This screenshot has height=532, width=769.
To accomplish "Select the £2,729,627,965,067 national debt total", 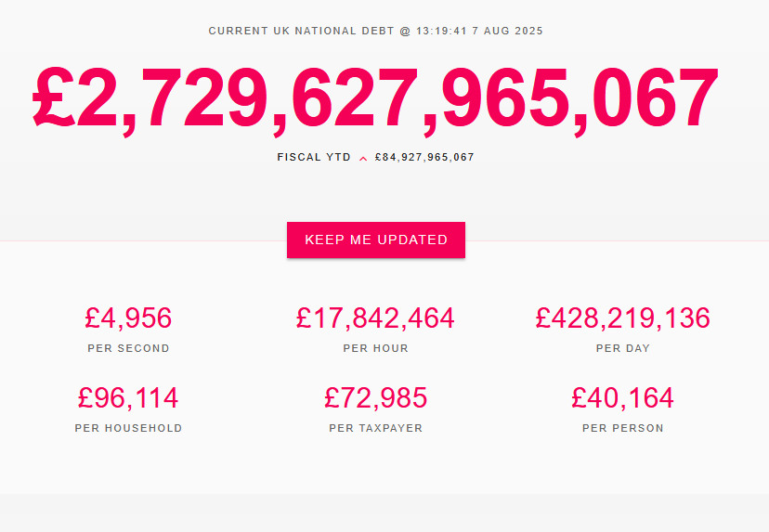I will [375, 99].
